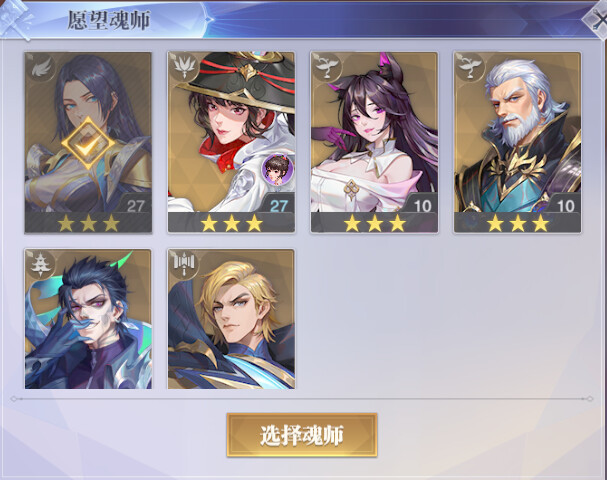
Task: Select the white-bearded elder card
Action: coord(517,142)
